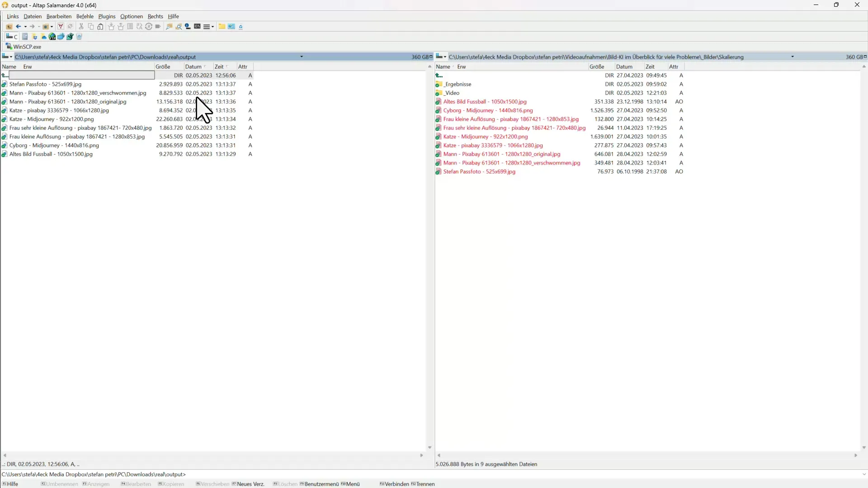Click the yellow folder toolbar icon
Viewport: 868px width, 488px height.
(222, 27)
